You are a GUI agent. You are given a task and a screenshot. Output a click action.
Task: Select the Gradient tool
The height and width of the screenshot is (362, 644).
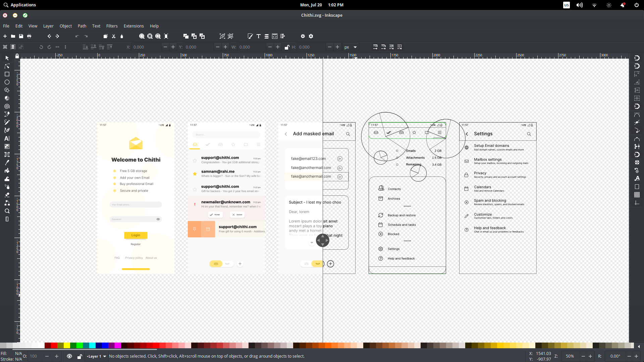(7, 146)
